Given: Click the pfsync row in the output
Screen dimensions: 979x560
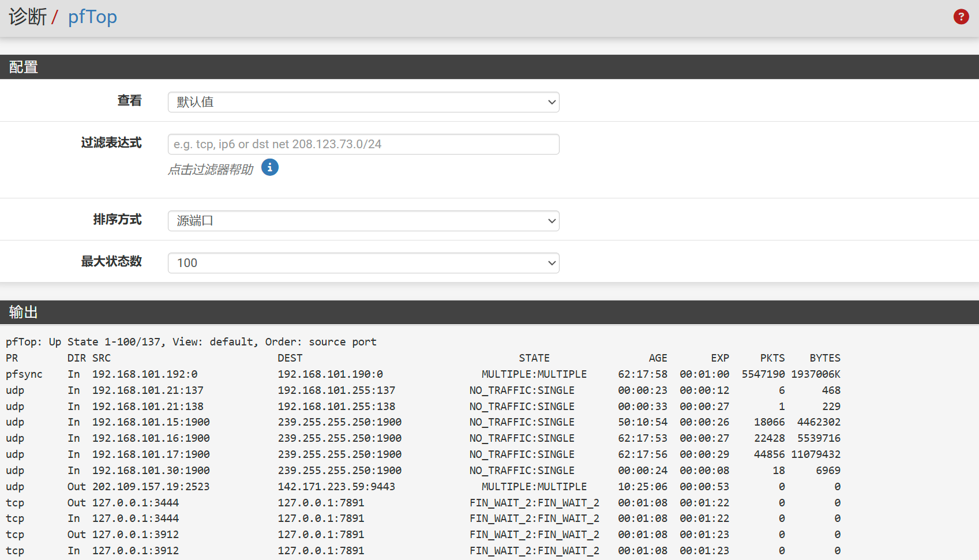Looking at the screenshot, I should tap(24, 374).
